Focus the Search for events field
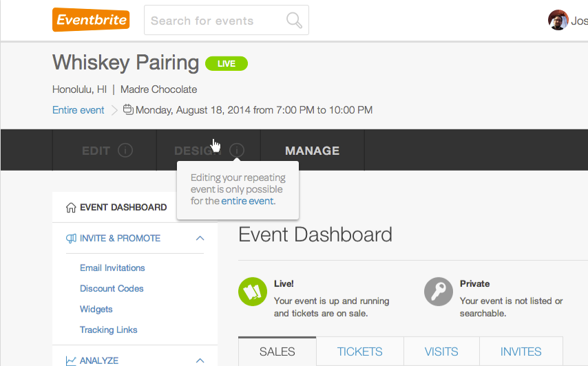Image resolution: width=588 pixels, height=366 pixels. point(226,20)
